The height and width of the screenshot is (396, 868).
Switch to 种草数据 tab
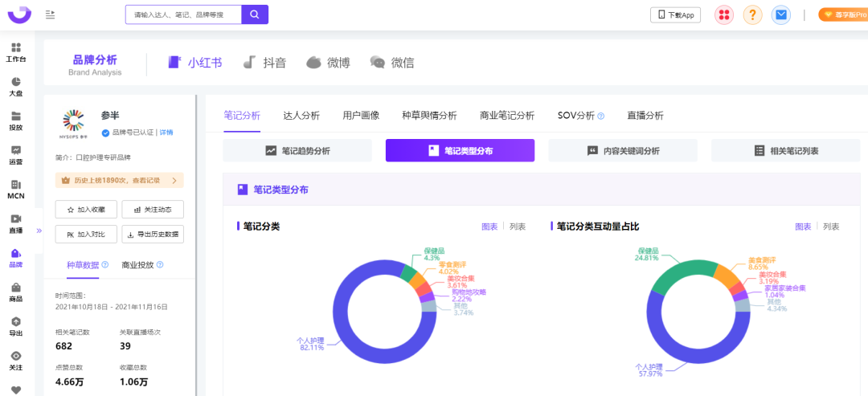coord(83,265)
